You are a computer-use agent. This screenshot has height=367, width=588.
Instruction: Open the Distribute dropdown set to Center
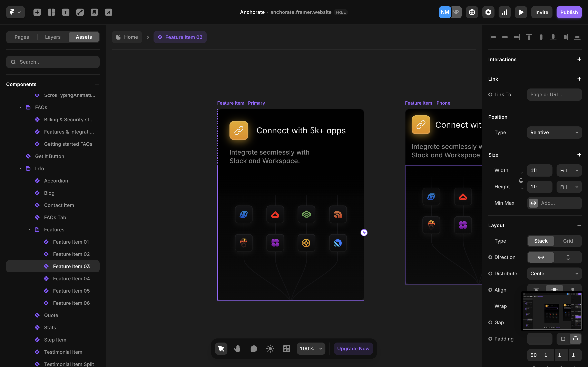tap(554, 274)
